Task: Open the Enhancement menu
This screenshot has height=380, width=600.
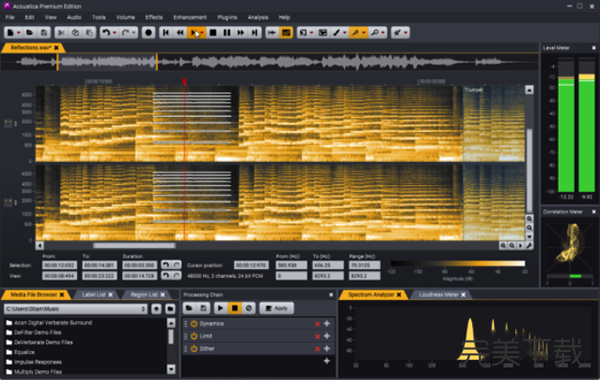Action: 190,17
